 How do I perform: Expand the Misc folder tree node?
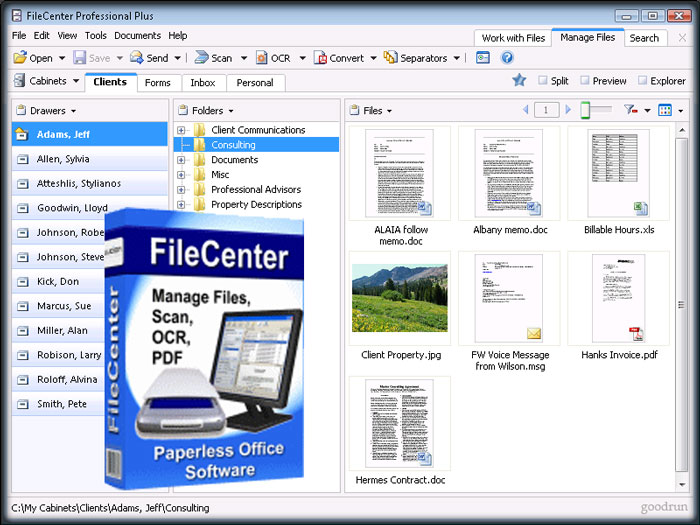[x=181, y=175]
